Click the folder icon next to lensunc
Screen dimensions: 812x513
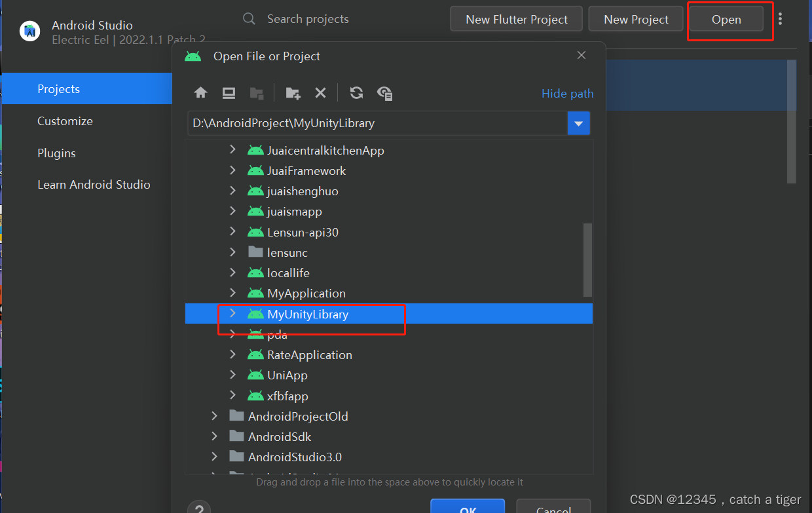pos(255,252)
